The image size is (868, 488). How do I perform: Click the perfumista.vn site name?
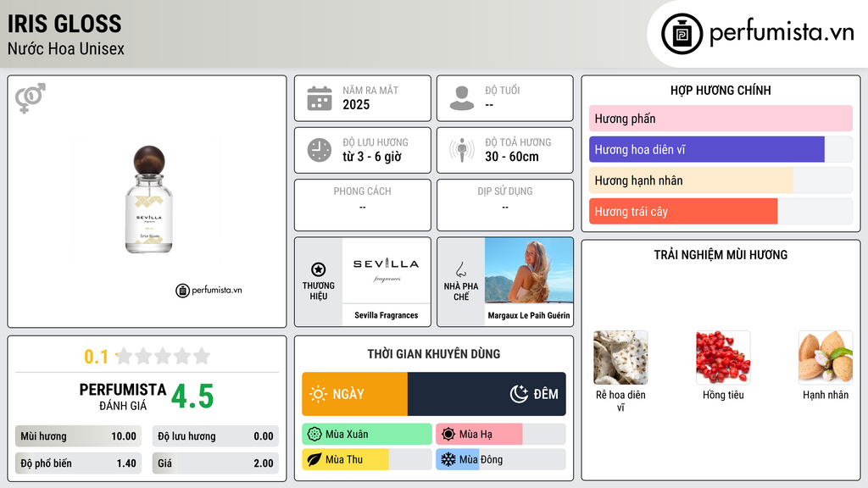pos(782,33)
